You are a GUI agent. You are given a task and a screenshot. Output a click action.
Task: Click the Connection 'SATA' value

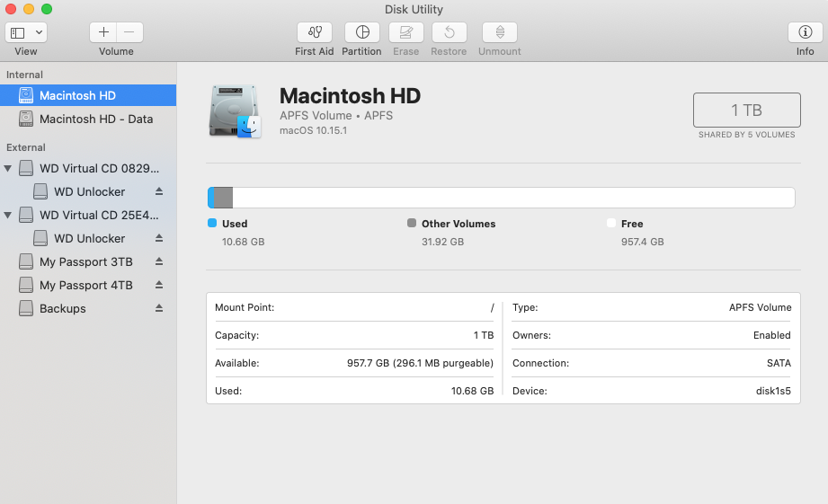point(779,363)
